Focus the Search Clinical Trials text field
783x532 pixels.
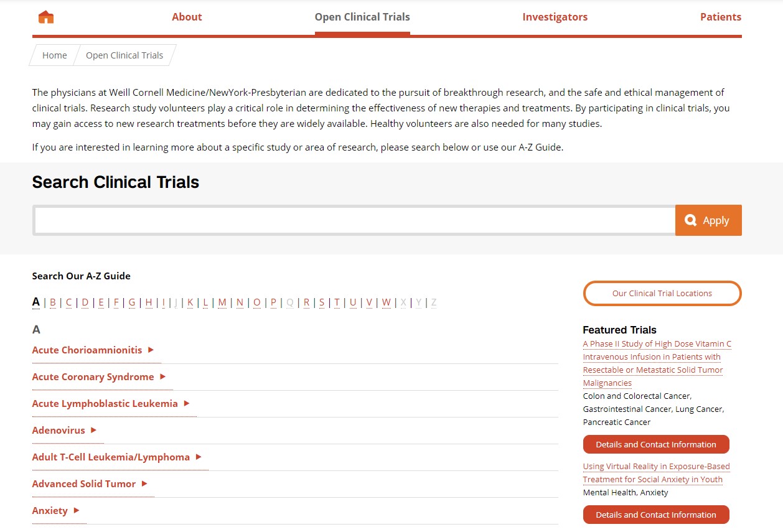354,220
